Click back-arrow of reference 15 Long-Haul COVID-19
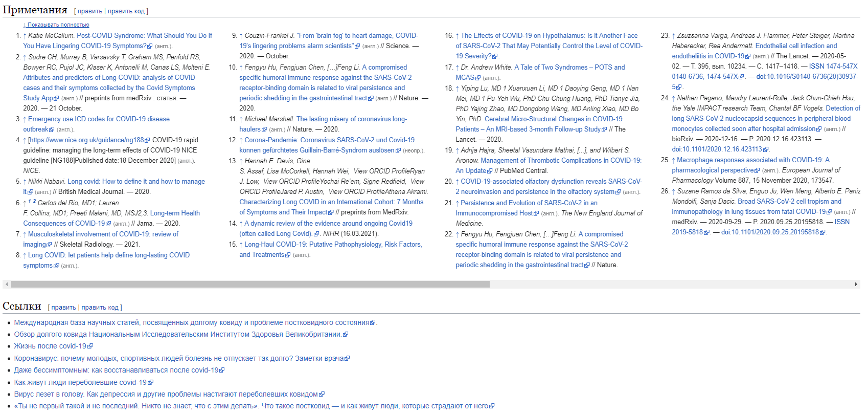Viewport: 868px width, 415px height. pos(241,245)
